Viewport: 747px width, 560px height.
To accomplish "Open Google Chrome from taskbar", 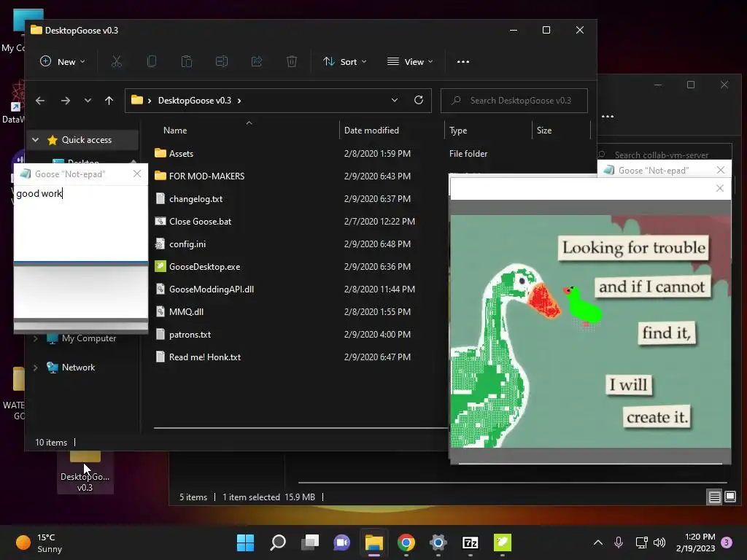I will coord(406,542).
